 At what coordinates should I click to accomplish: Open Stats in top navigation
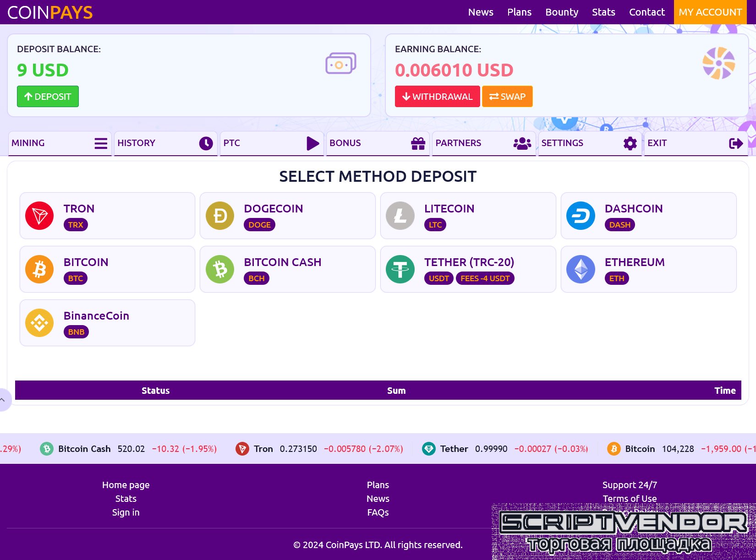tap(603, 12)
